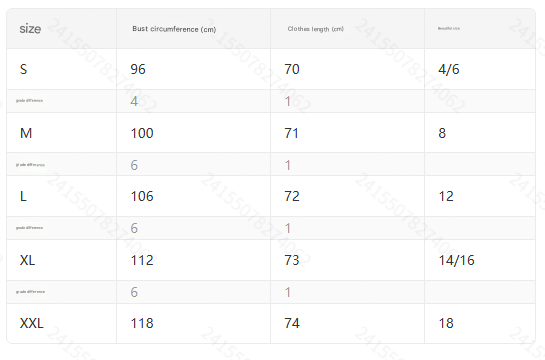This screenshot has height=360, width=545.
Task: Select the clothes length value 70
Action: [x=292, y=69]
